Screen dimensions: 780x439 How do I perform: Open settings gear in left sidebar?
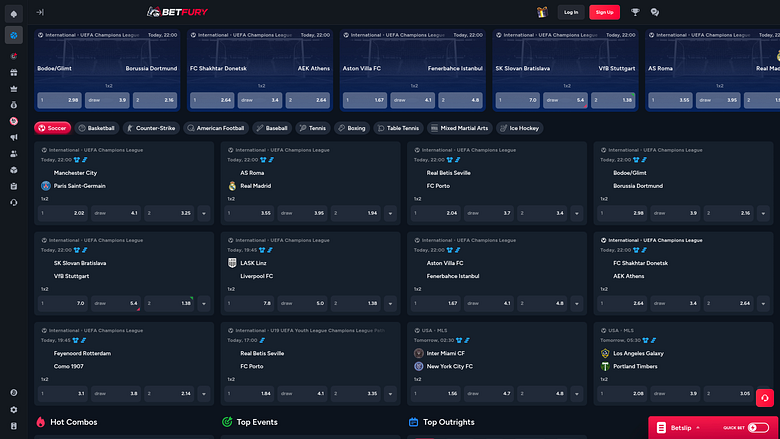click(13, 410)
